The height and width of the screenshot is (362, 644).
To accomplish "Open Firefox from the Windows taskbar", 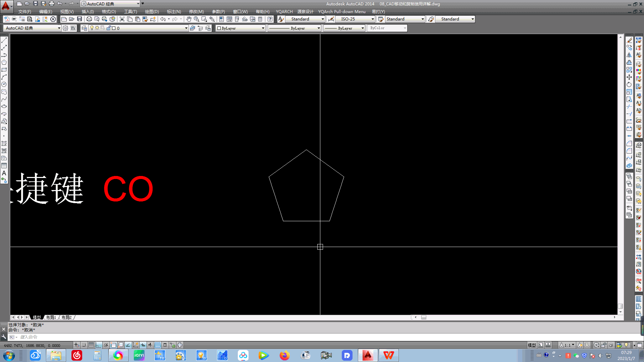I will (x=284, y=355).
